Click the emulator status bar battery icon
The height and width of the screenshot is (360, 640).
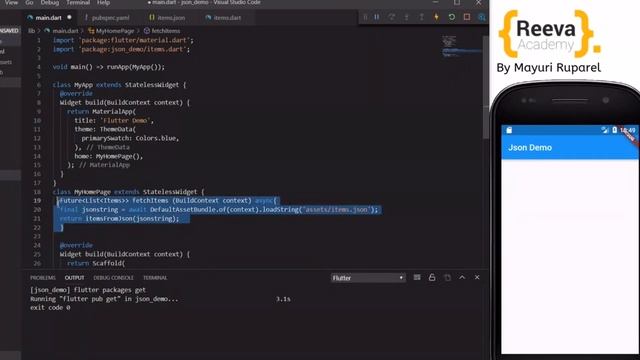pyautogui.click(x=614, y=130)
